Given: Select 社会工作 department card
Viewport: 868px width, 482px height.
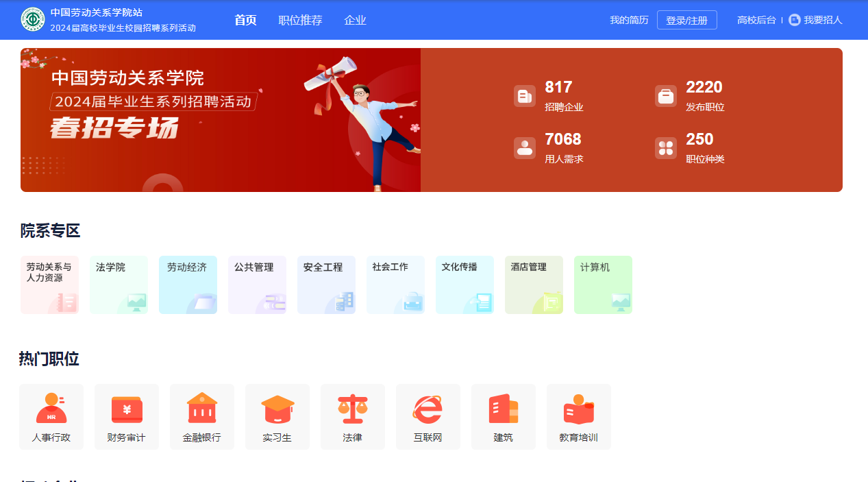Looking at the screenshot, I should (396, 285).
